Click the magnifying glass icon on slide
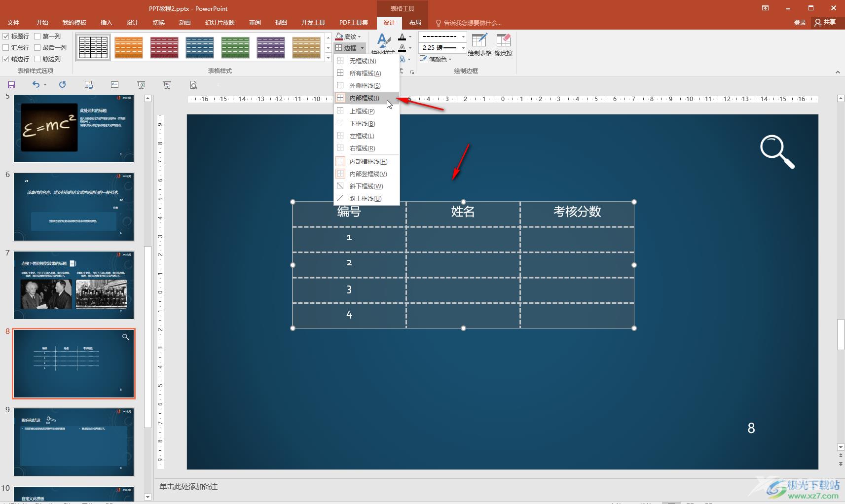The width and height of the screenshot is (845, 504). click(x=777, y=152)
